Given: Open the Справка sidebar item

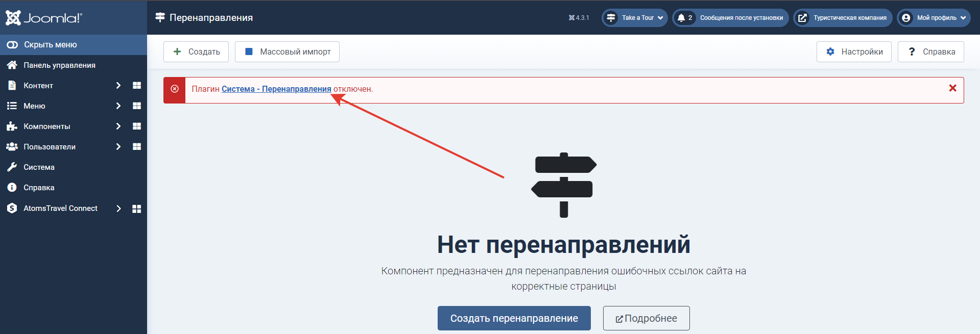Looking at the screenshot, I should point(74,188).
